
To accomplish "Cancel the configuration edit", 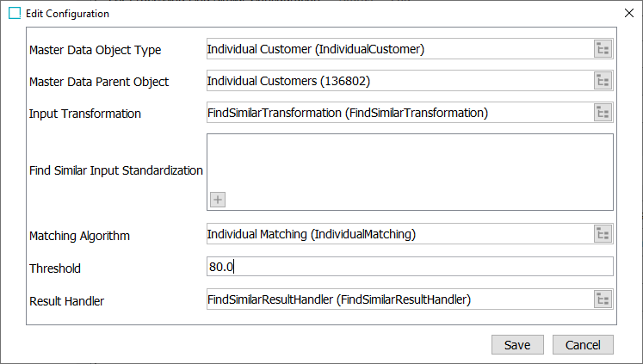I will tap(583, 344).
